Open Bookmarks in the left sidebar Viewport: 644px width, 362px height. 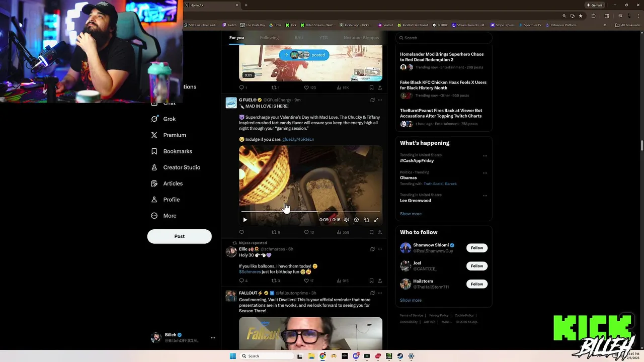click(x=172, y=151)
